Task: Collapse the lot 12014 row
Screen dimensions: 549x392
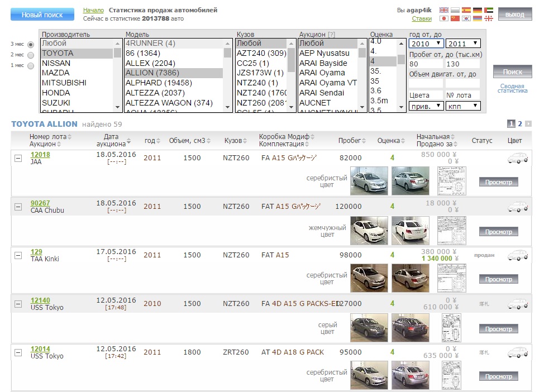Action: tap(18, 353)
